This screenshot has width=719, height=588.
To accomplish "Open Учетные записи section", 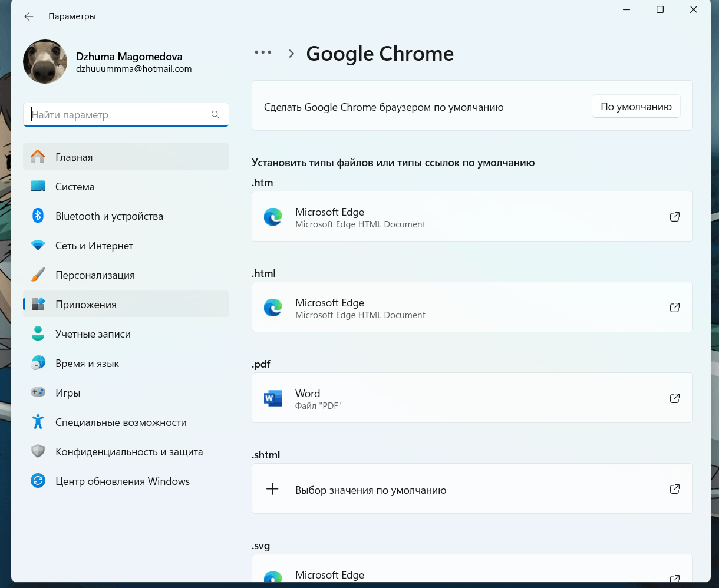I will (x=126, y=333).
